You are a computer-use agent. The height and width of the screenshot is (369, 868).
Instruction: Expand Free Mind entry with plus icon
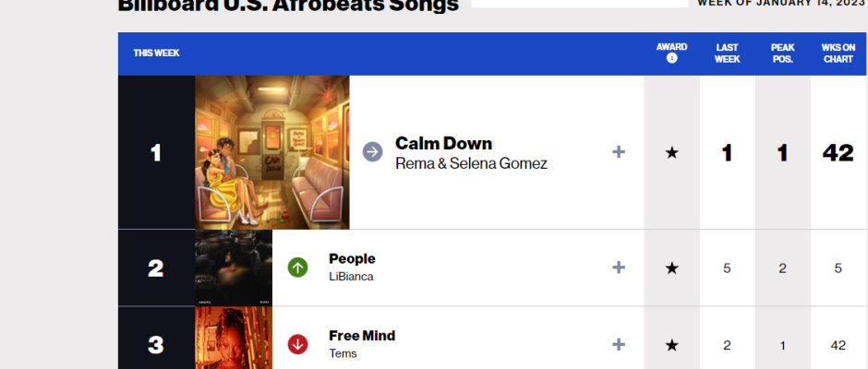(x=619, y=344)
